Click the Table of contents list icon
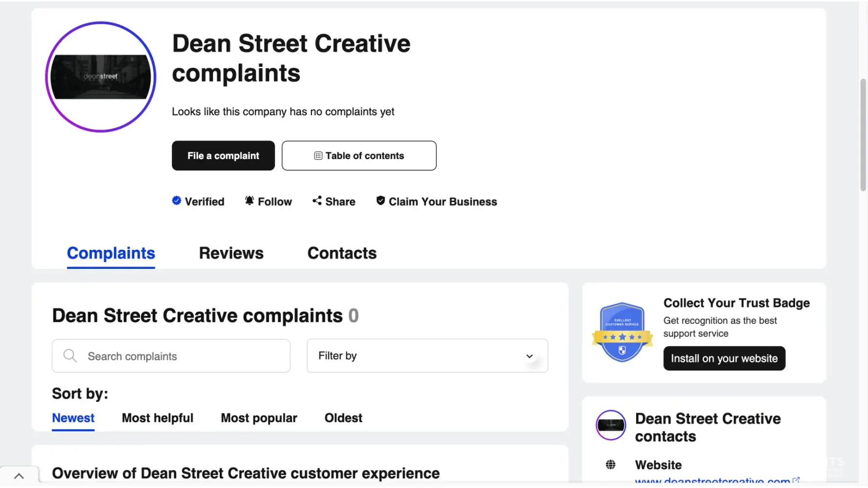This screenshot has width=868, height=488. click(318, 156)
